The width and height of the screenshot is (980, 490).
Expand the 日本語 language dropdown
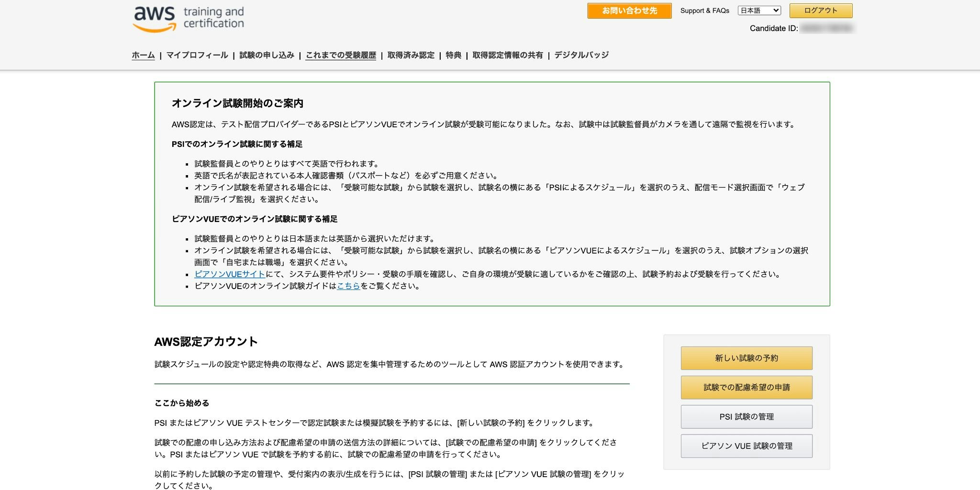pyautogui.click(x=759, y=11)
